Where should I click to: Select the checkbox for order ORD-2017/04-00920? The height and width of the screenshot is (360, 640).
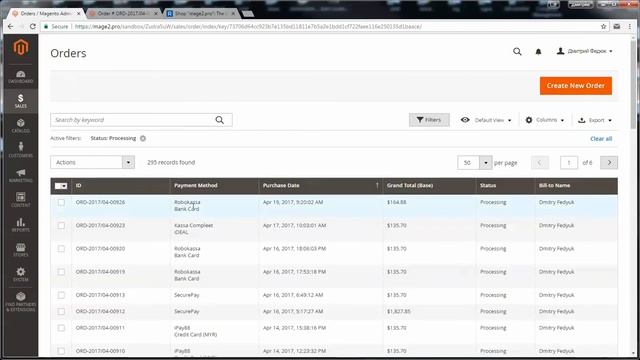(x=61, y=249)
